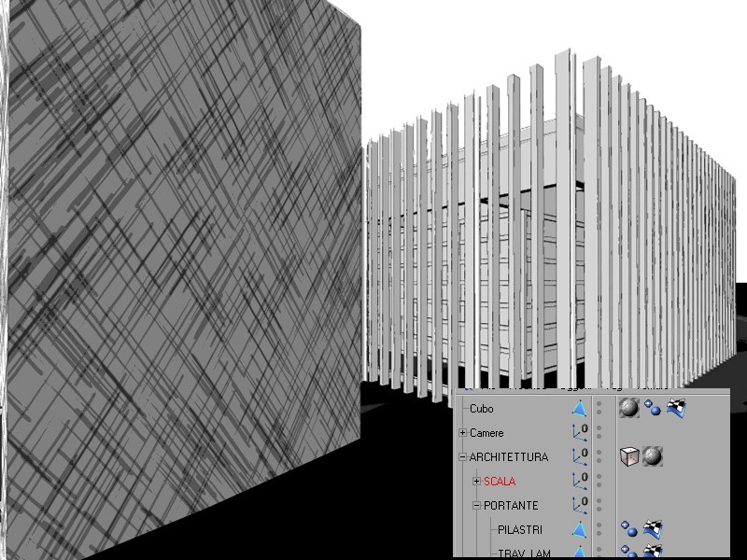Toggle editor visibility top dot for Camere

(x=599, y=428)
